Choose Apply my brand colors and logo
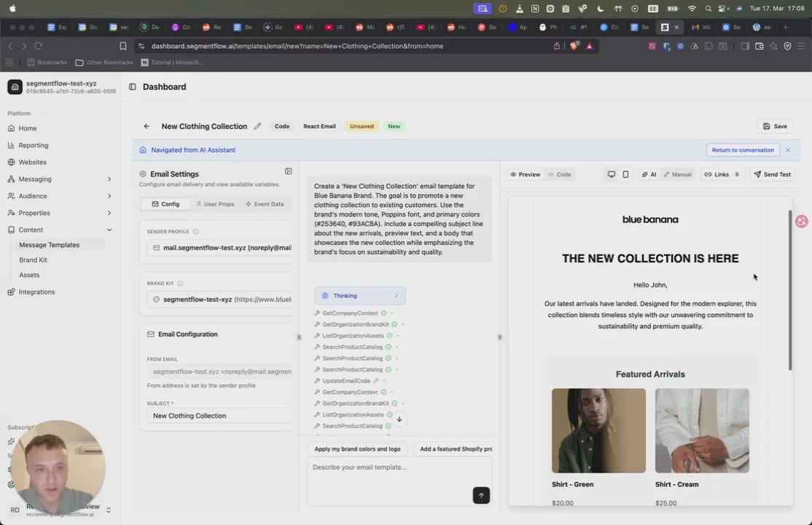Screen dimensions: 812x525 [x=357, y=449]
